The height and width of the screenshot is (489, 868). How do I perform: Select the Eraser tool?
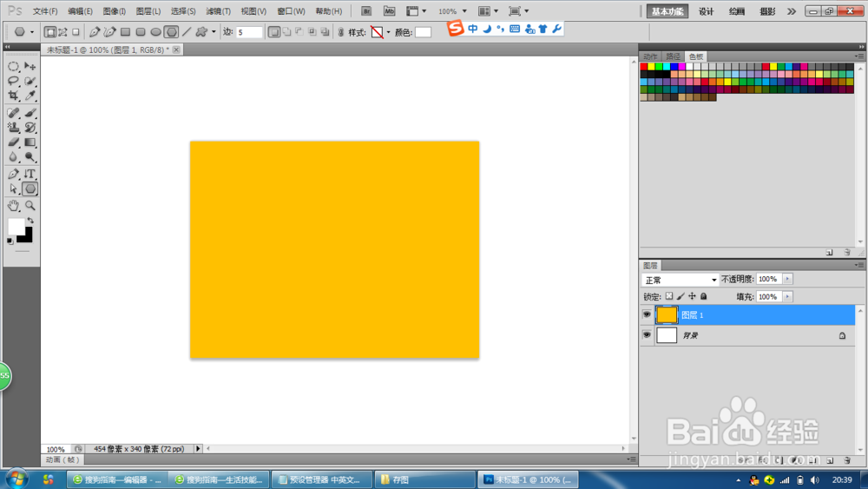(13, 142)
